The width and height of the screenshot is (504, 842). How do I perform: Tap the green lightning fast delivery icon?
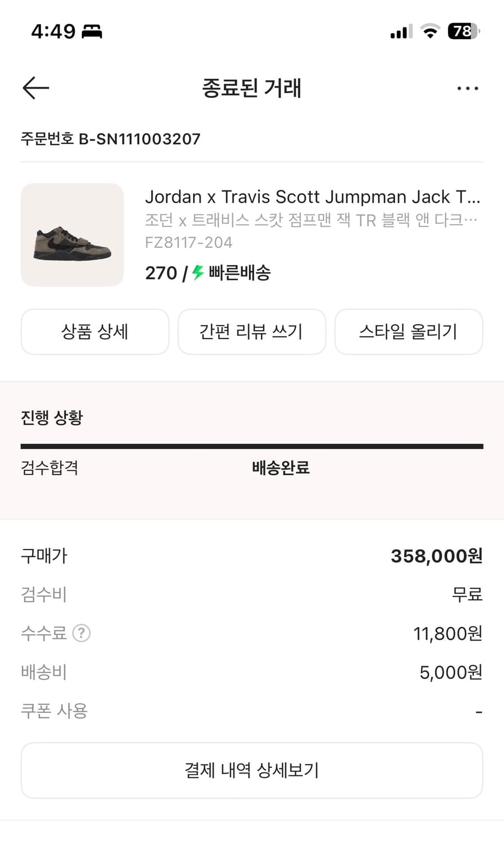click(198, 273)
